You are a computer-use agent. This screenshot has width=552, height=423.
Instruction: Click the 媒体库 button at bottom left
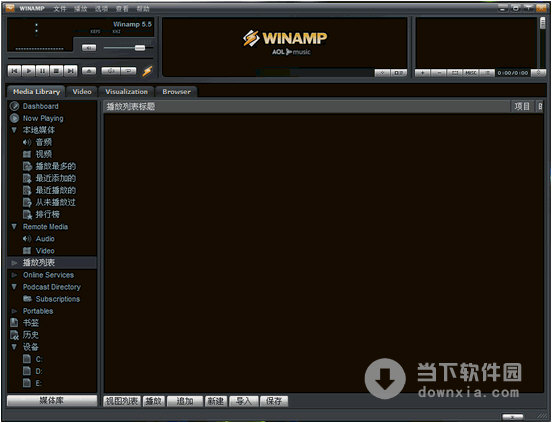point(52,400)
